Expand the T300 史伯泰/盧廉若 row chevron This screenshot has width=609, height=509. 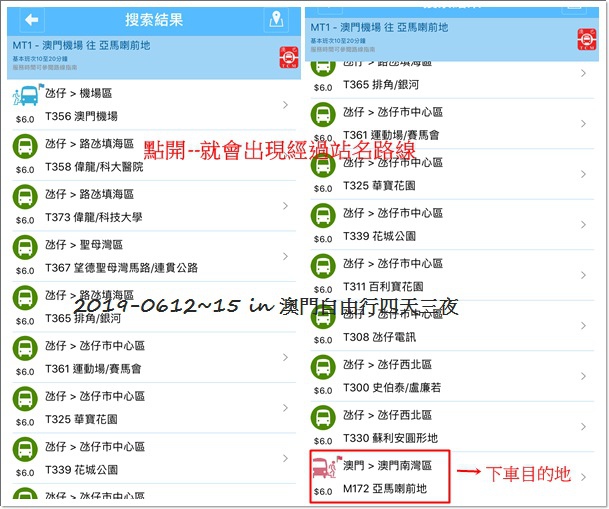click(583, 376)
